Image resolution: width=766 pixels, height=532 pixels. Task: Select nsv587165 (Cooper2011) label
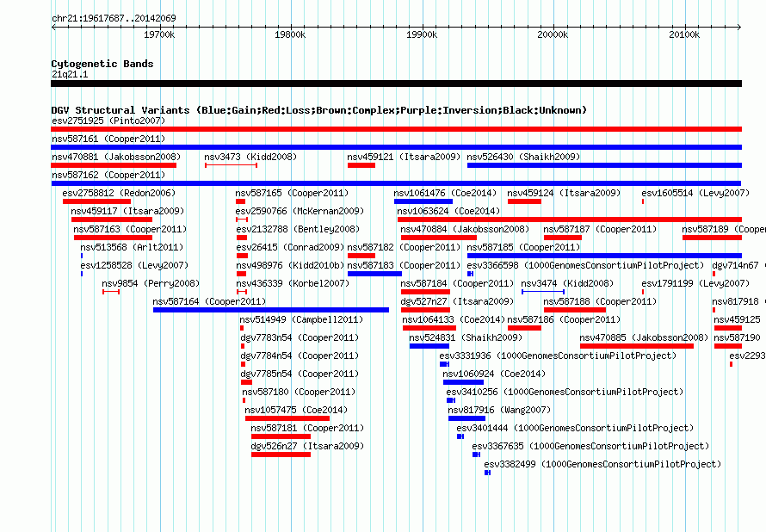(292, 193)
